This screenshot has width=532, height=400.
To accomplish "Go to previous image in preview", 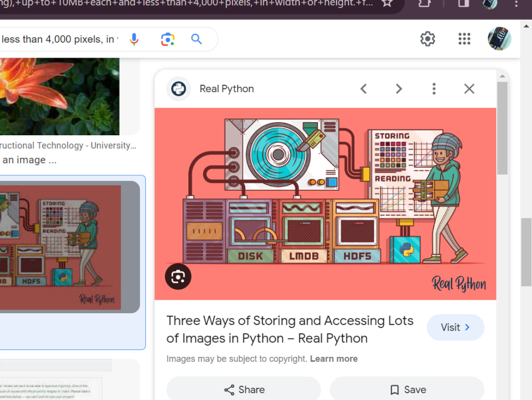I will [363, 89].
